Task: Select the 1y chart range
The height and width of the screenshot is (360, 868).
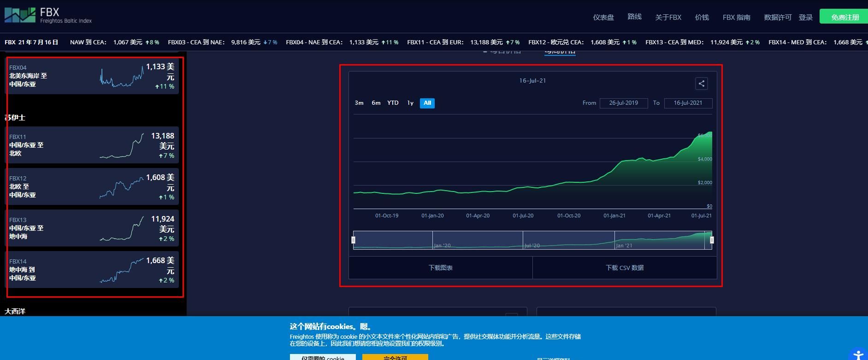Action: click(x=410, y=103)
